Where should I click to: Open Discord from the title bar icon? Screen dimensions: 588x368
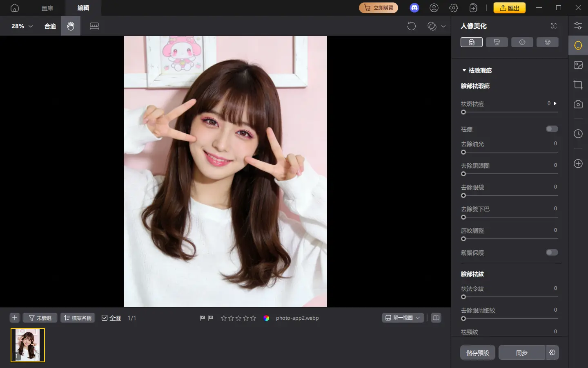pos(414,8)
